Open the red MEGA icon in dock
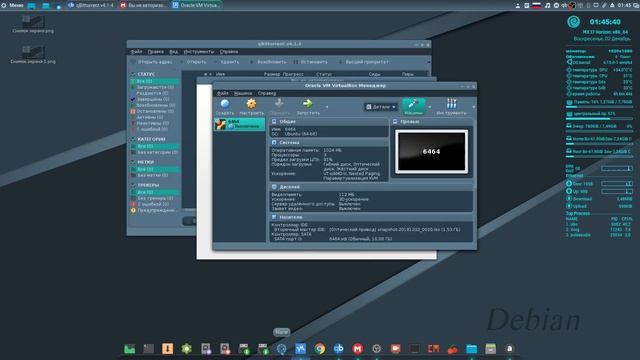 [358, 349]
